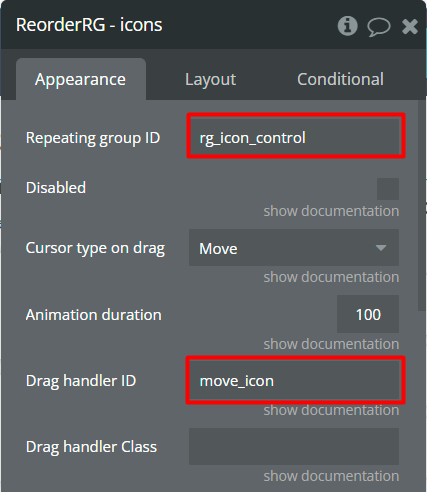Show documentation for Cursor type on drag
Viewport: 427px width, 492px height.
coord(331,277)
